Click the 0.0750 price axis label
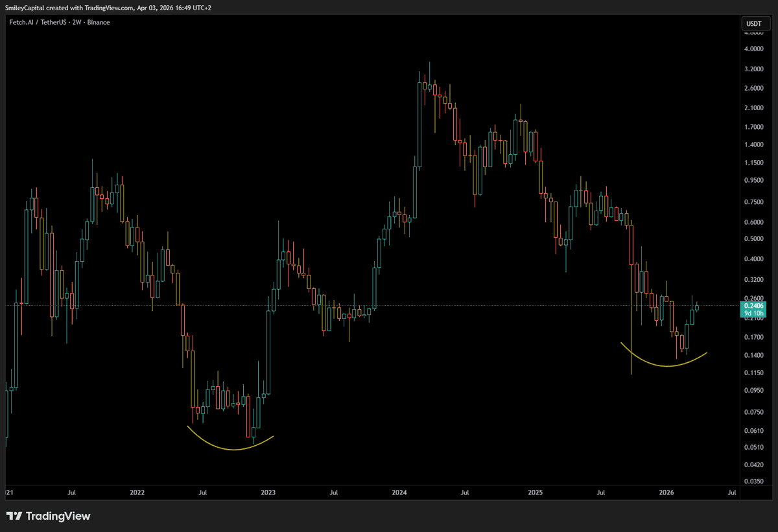The height and width of the screenshot is (532, 778). (754, 411)
